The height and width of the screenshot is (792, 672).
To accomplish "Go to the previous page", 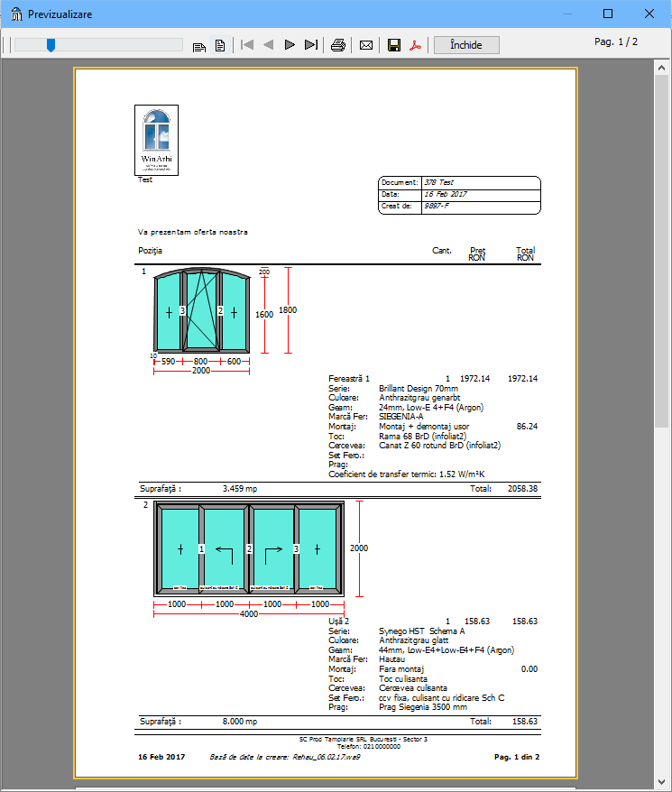I will [x=268, y=45].
